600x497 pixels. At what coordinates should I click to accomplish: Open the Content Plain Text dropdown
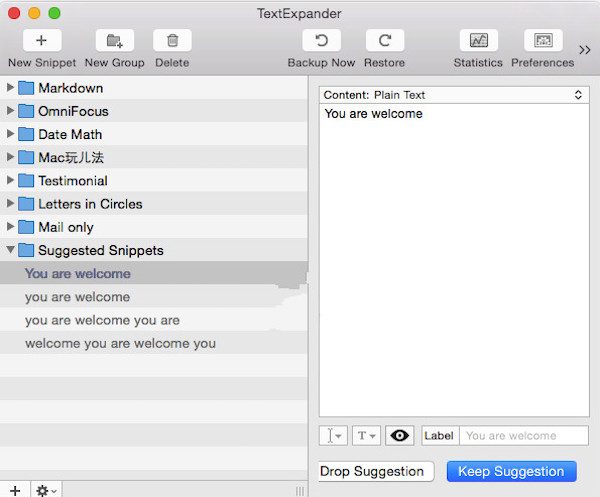pos(454,95)
